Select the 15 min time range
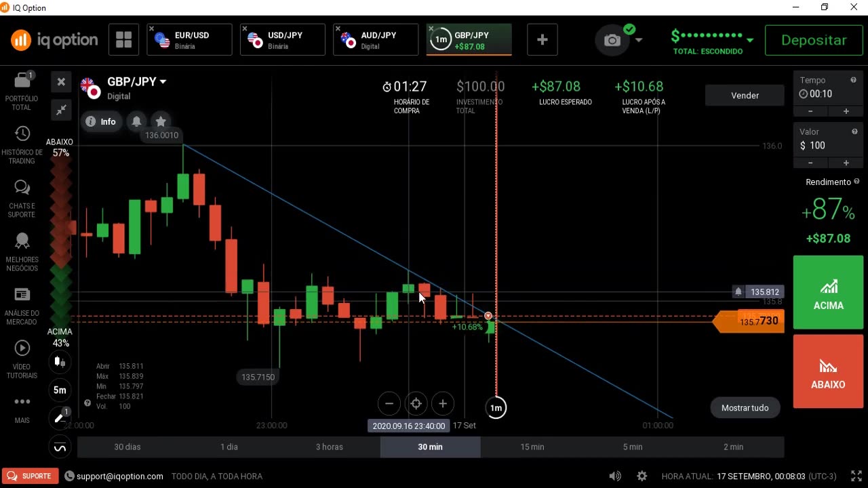The width and height of the screenshot is (868, 488). click(532, 447)
